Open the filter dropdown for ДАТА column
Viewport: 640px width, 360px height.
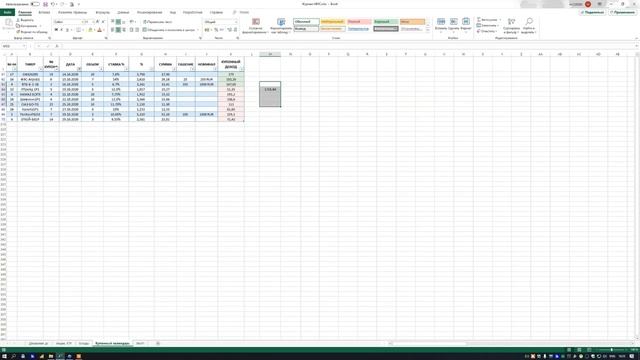(x=79, y=69)
